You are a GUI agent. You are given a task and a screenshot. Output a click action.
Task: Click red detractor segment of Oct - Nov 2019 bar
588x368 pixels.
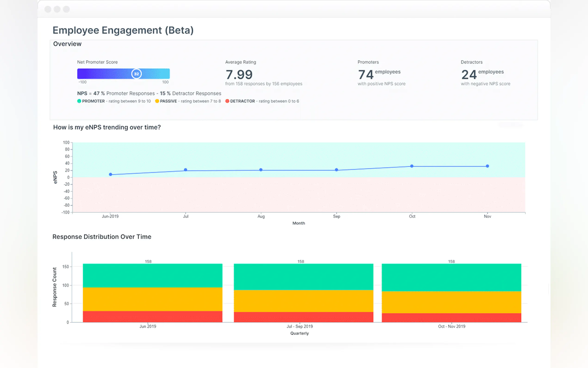click(451, 318)
